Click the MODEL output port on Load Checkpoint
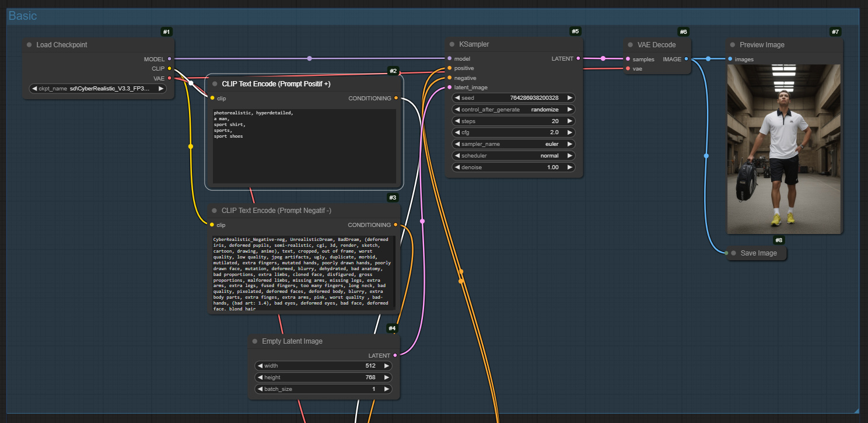Image resolution: width=868 pixels, height=423 pixels. point(169,59)
